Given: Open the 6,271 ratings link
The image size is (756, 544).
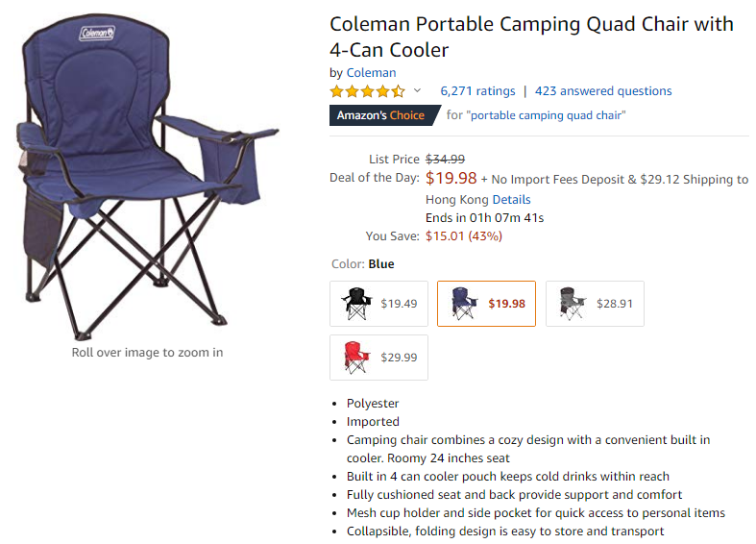Looking at the screenshot, I should click(477, 91).
